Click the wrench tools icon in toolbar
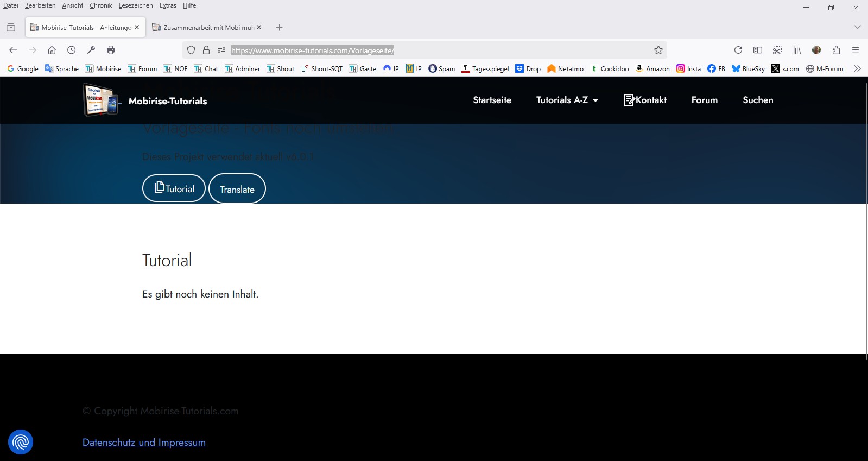The height and width of the screenshot is (461, 868). (91, 50)
